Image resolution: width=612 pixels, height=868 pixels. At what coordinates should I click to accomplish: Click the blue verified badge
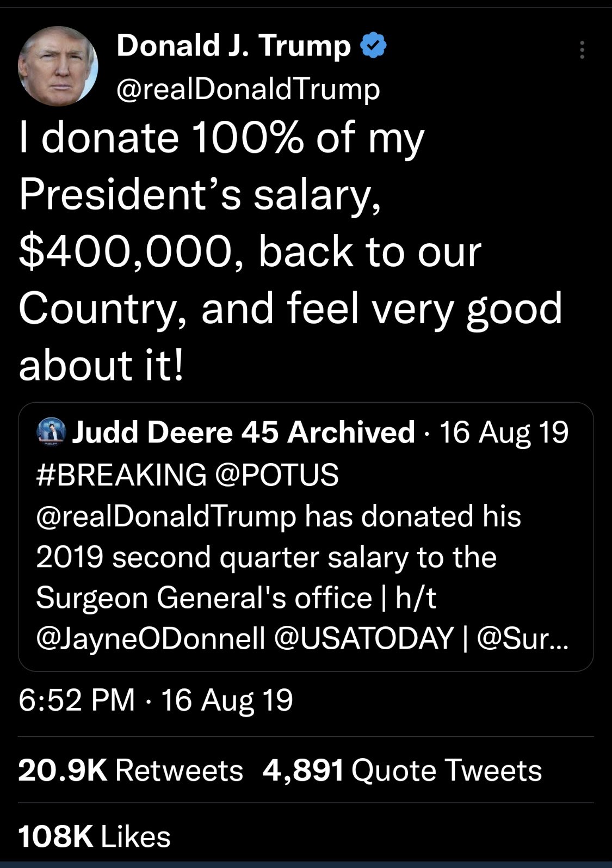coord(374,46)
